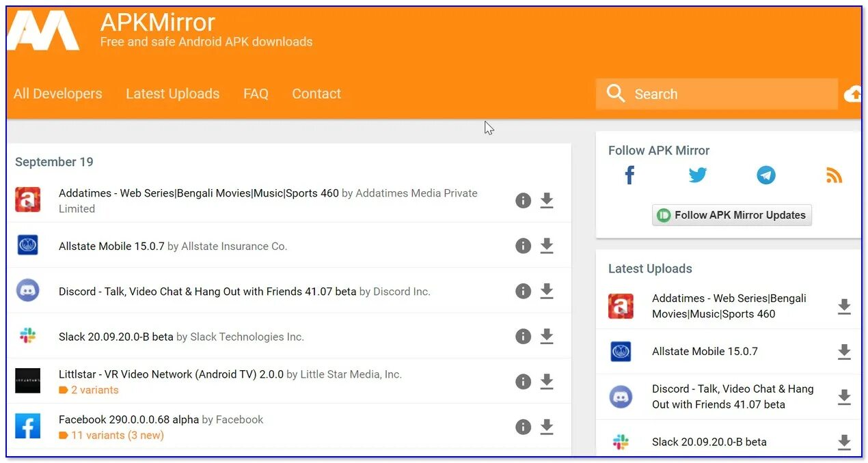This screenshot has height=463, width=868.
Task: Show info for Discord 41.07 beta
Action: pos(523,291)
